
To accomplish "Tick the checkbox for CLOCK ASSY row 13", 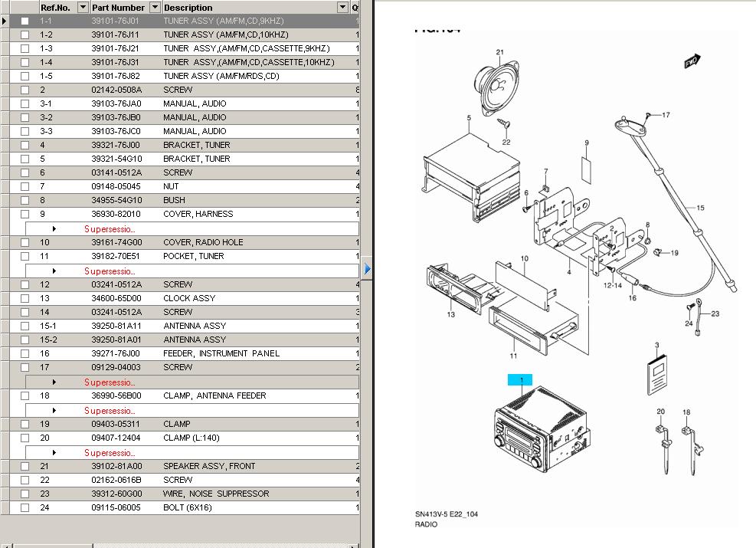I will pos(25,298).
